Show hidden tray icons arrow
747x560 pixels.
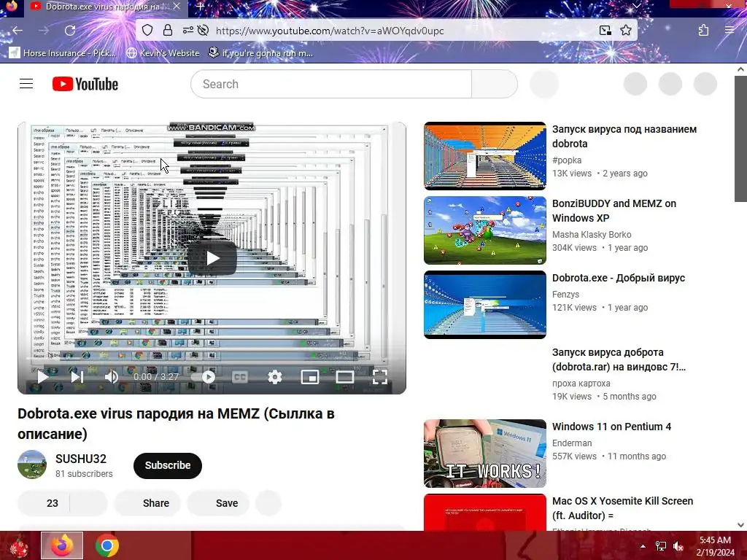coord(643,546)
